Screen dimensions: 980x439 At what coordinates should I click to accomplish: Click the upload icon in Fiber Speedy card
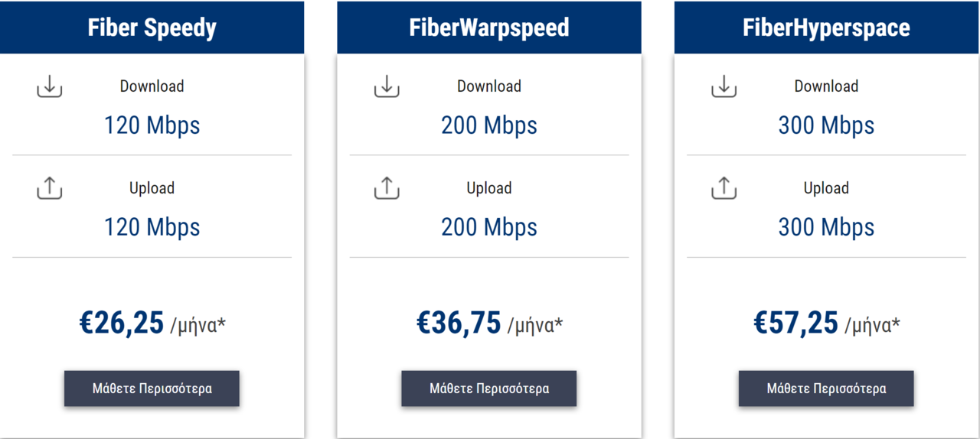(x=50, y=188)
